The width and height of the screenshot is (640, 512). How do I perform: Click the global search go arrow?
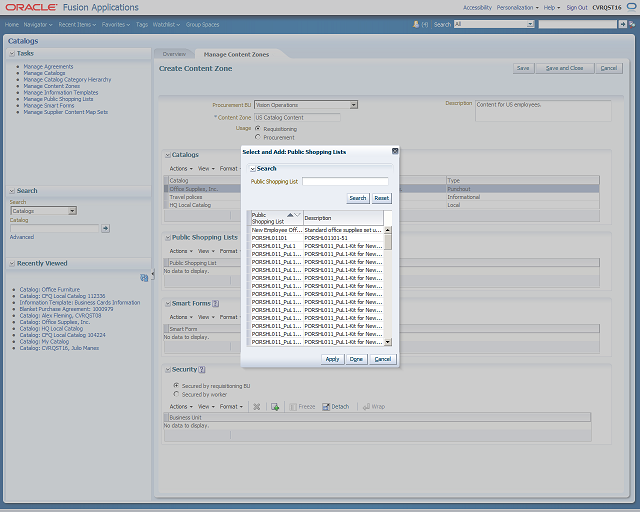622,24
